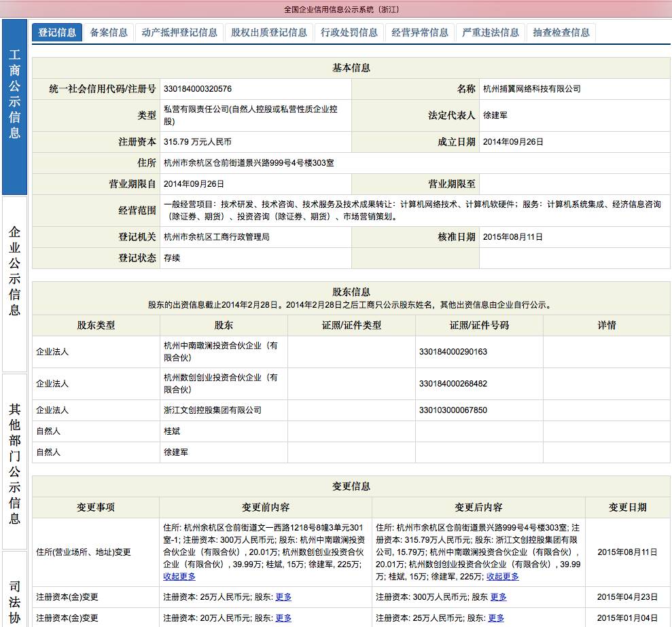
Task: Click shareholder 徐建军 in shareholder table
Action: (176, 452)
